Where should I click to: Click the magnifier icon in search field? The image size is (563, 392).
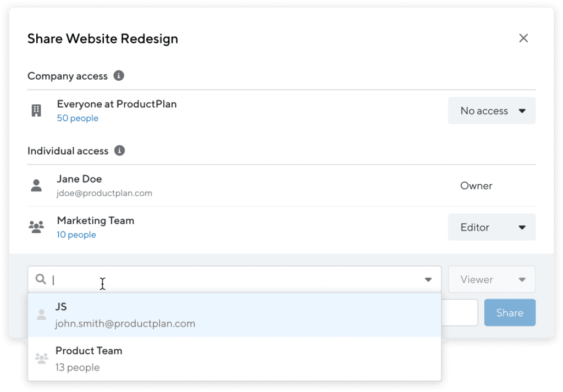tap(41, 279)
